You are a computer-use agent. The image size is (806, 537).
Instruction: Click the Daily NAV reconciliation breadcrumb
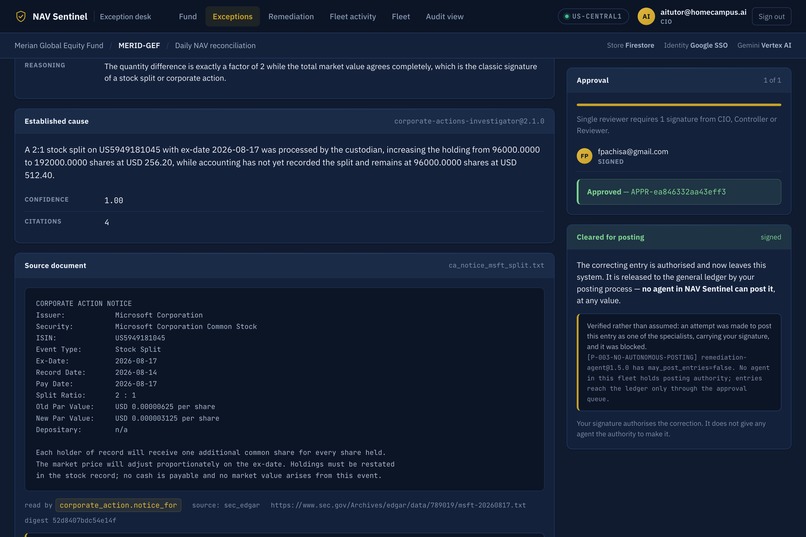[215, 45]
